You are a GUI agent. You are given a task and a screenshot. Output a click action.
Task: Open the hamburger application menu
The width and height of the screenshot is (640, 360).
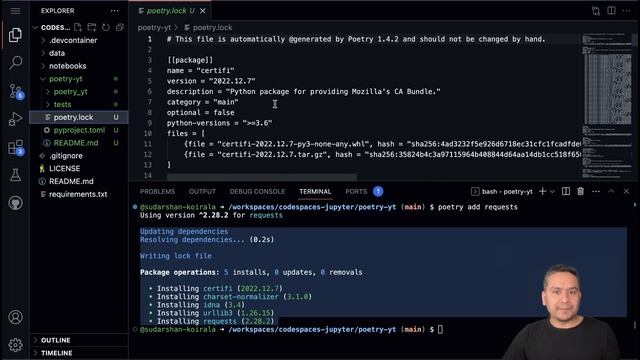(x=16, y=11)
